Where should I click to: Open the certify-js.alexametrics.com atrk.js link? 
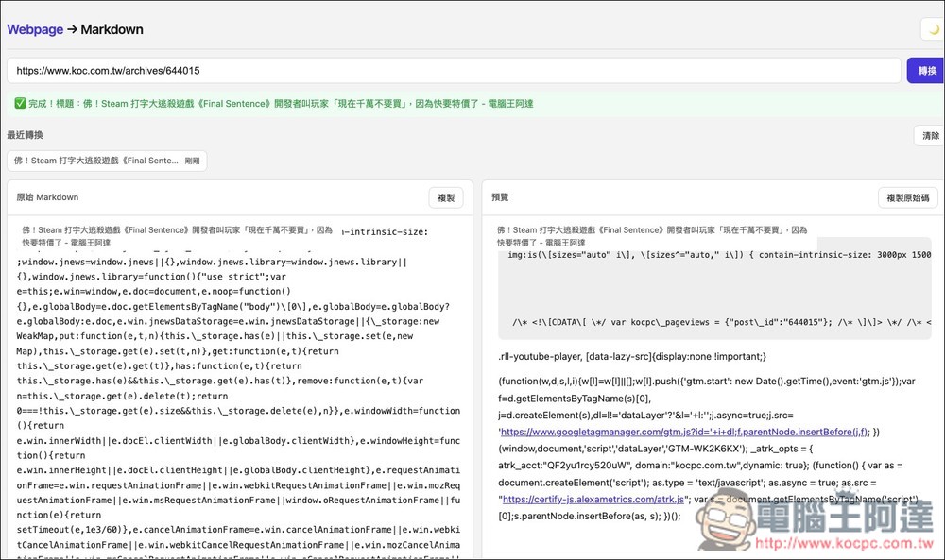coord(593,500)
